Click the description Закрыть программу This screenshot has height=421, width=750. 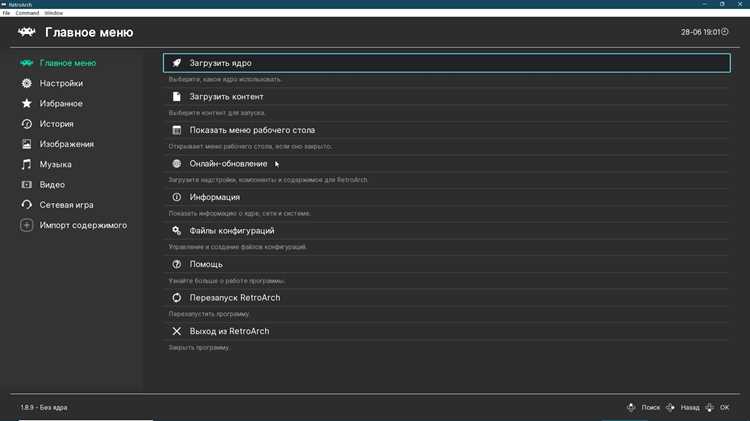click(x=199, y=347)
